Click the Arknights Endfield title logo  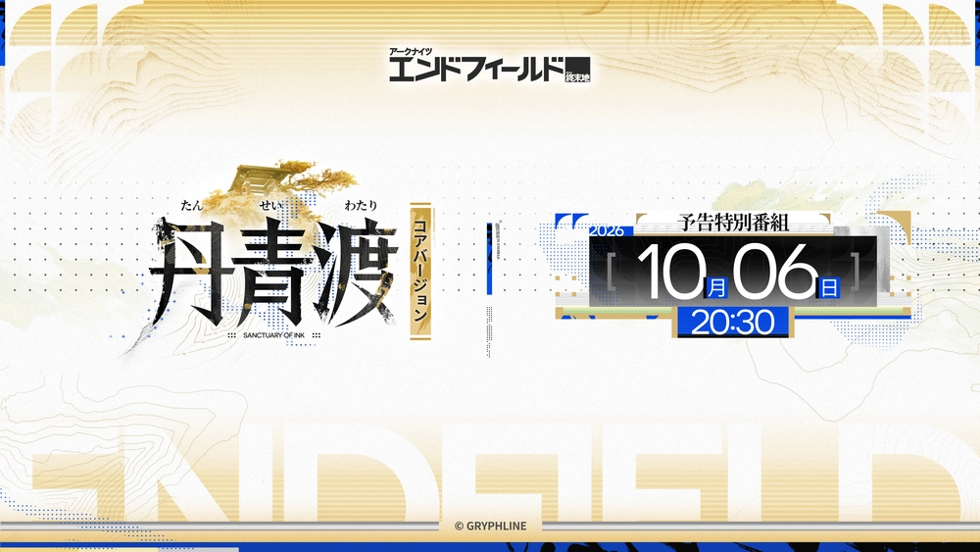point(489,65)
